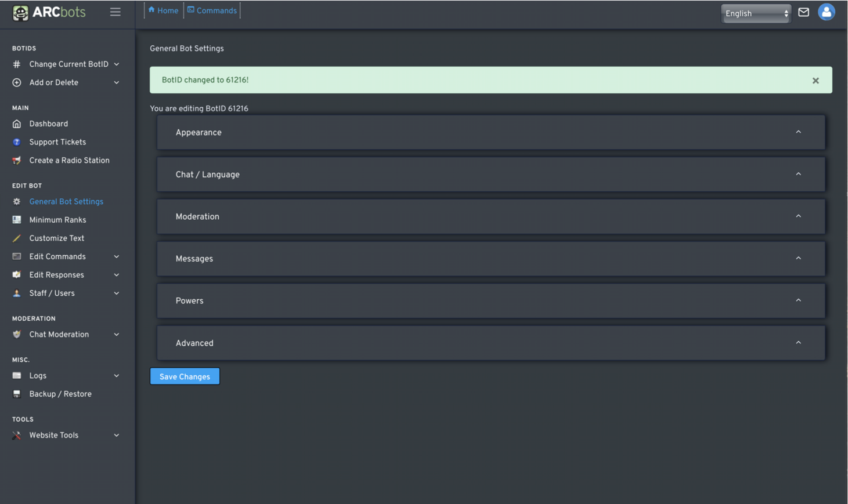The width and height of the screenshot is (848, 504).
Task: Click the ARCbots logo
Action: tap(49, 12)
